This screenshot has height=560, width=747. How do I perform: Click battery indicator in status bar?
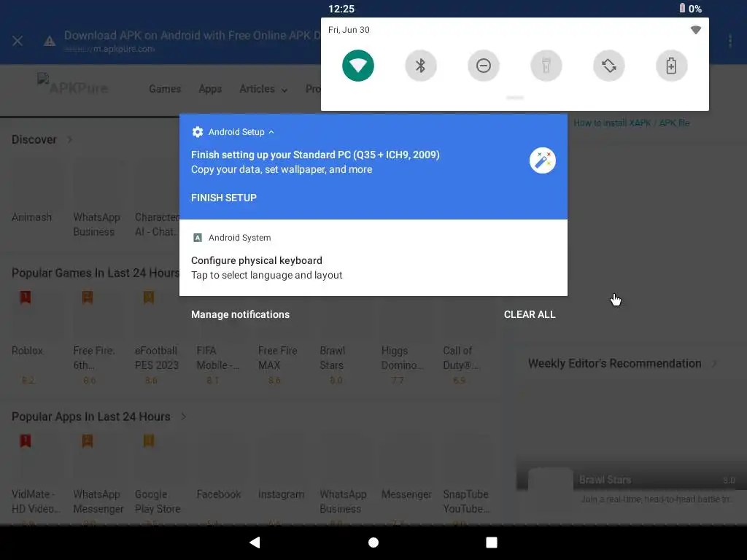point(690,9)
